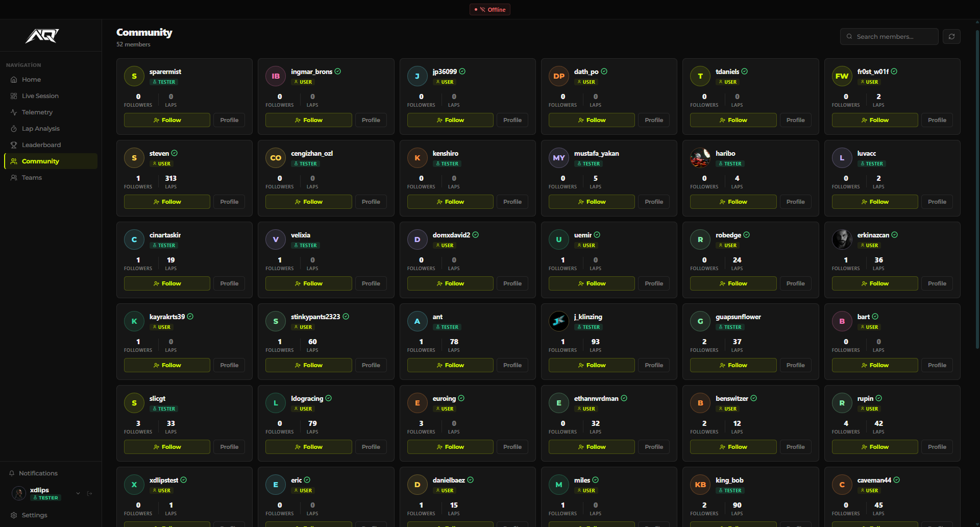View kenshiro's Profile

coord(512,202)
